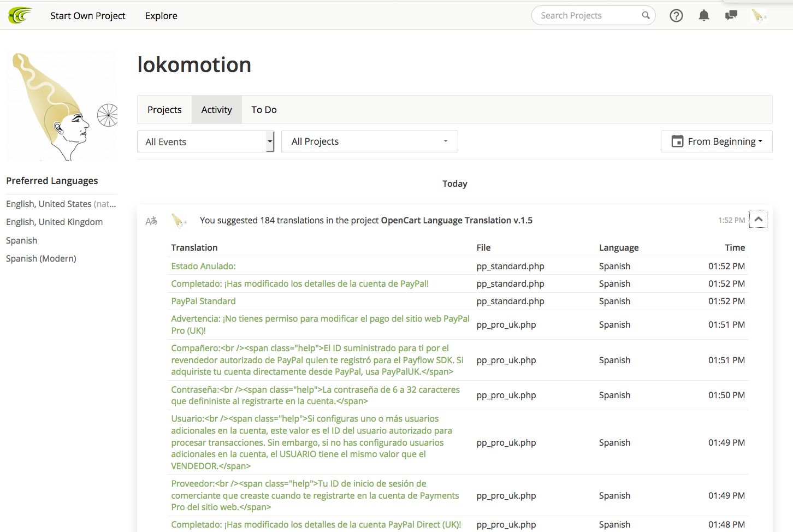Click the small avatar beside activity entry
793x532 pixels.
pos(179,221)
